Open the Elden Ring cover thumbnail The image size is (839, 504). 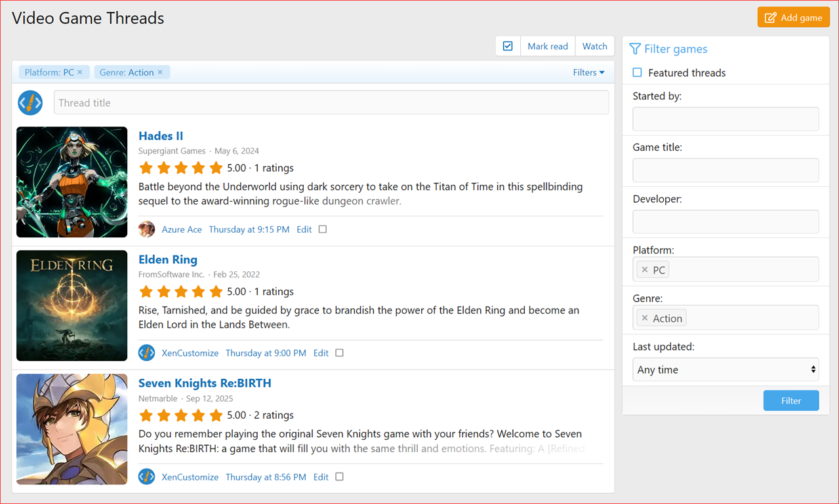tap(72, 305)
